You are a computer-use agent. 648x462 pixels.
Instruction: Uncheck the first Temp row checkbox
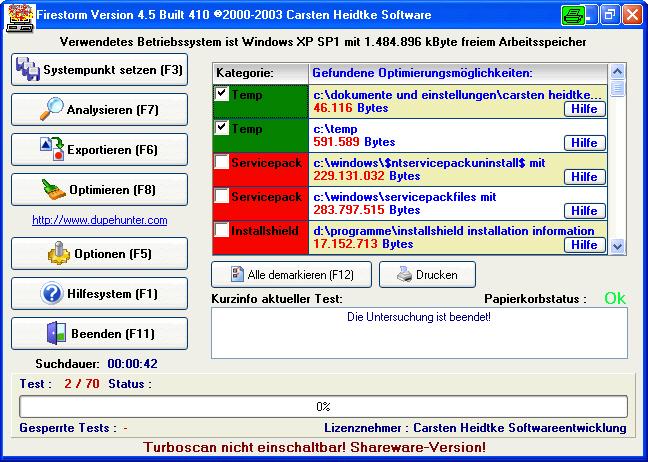(x=222, y=93)
